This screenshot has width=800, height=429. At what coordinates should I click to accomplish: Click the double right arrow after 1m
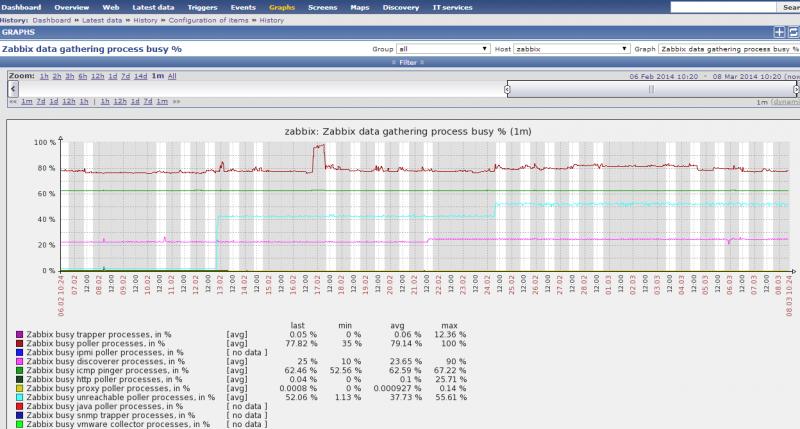coord(176,101)
